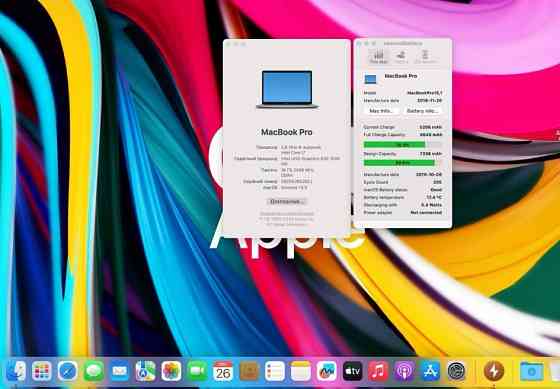
Task: Open the Notes app in the Dock
Action: pyautogui.click(x=301, y=371)
